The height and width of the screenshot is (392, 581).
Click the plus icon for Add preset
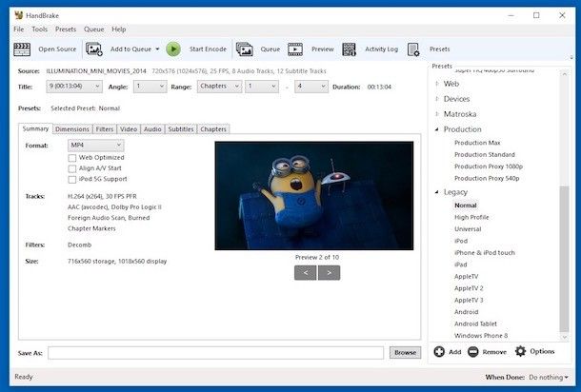point(439,351)
